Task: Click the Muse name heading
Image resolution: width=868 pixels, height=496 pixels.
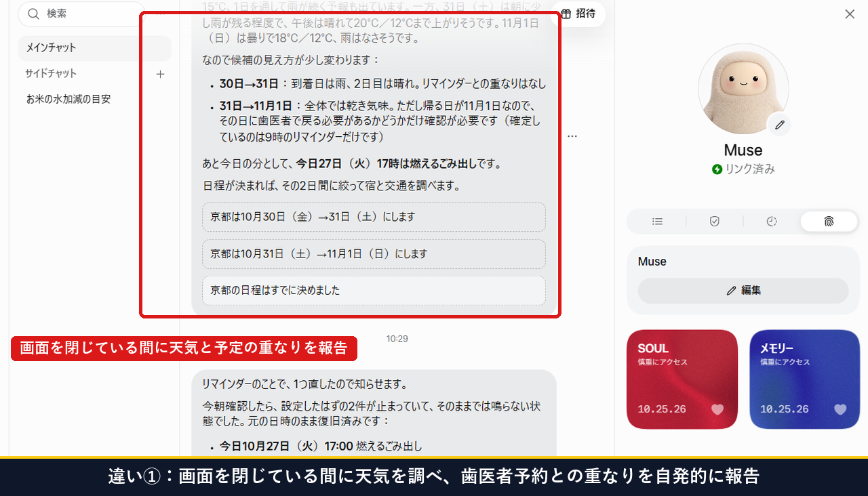Action: point(743,150)
